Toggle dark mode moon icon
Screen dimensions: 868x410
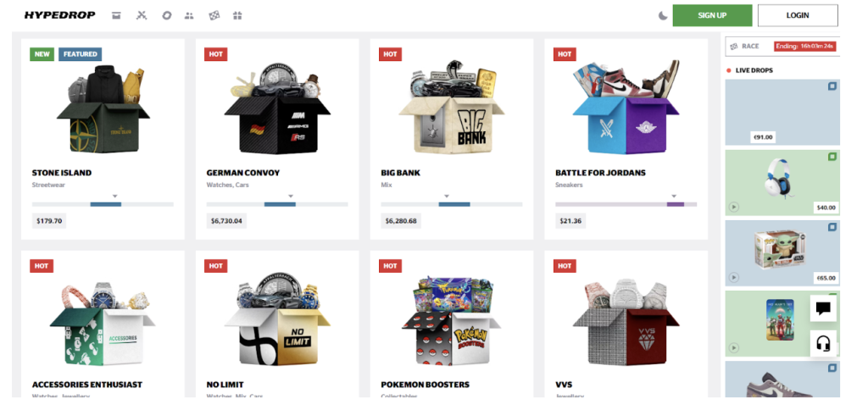click(663, 15)
